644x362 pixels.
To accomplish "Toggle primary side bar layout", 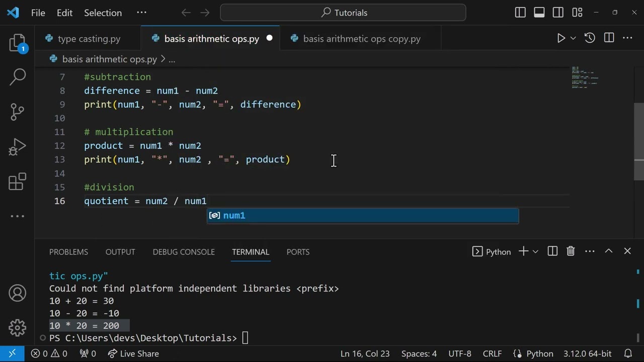I will tap(520, 13).
